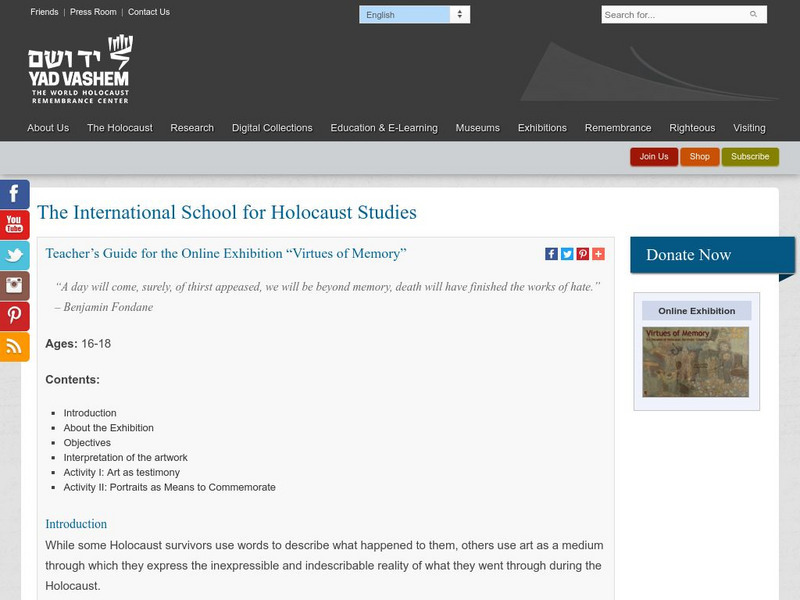Open the Pinterest sidebar icon
The height and width of the screenshot is (600, 800).
[x=14, y=316]
